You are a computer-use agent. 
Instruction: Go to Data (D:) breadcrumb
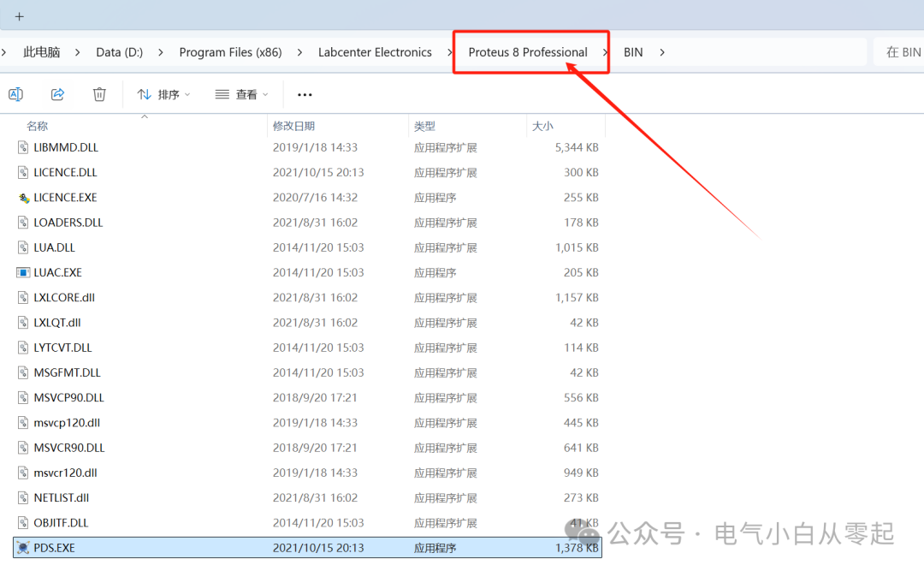coord(119,52)
